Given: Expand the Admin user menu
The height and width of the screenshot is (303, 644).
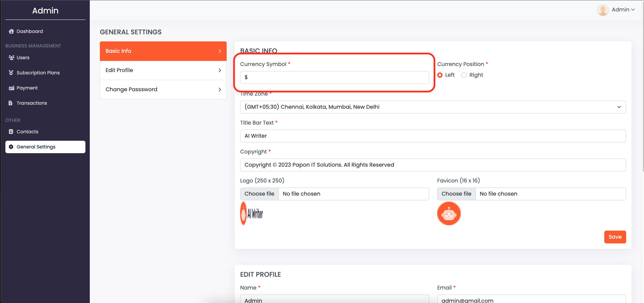Looking at the screenshot, I should [623, 10].
